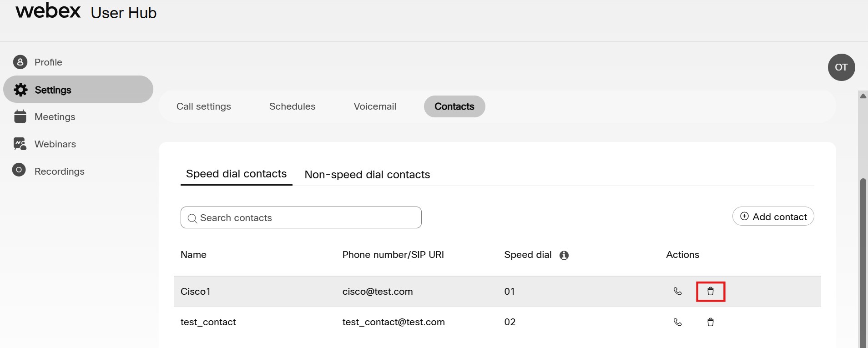
Task: Click the Add contact button
Action: pos(772,217)
